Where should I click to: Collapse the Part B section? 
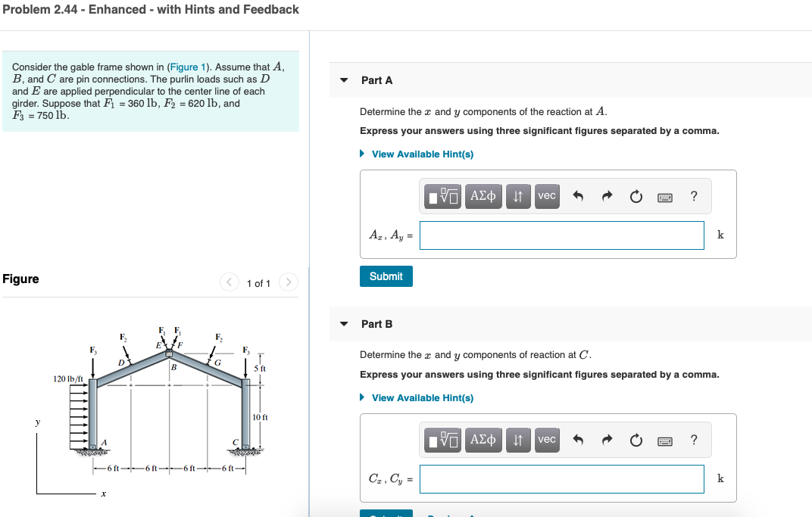click(x=344, y=323)
